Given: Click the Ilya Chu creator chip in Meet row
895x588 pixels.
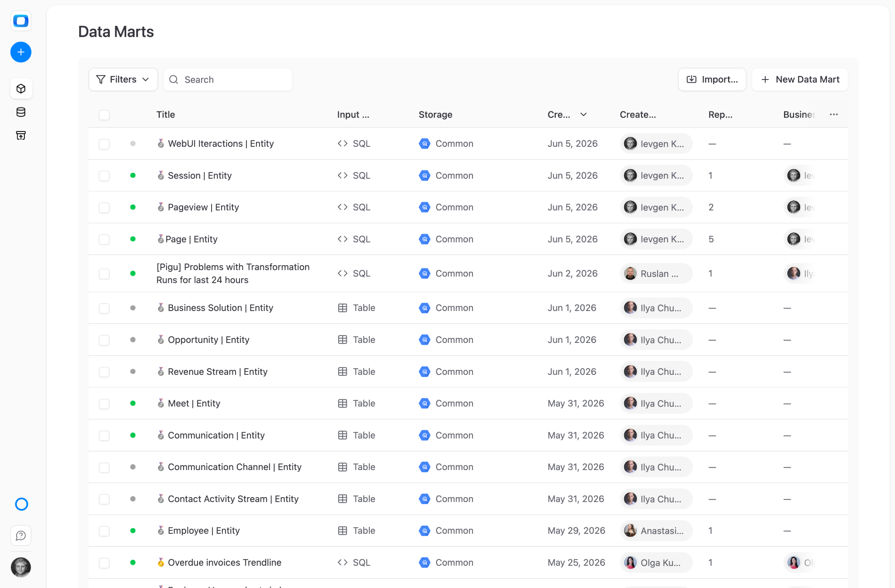Looking at the screenshot, I should click(656, 404).
